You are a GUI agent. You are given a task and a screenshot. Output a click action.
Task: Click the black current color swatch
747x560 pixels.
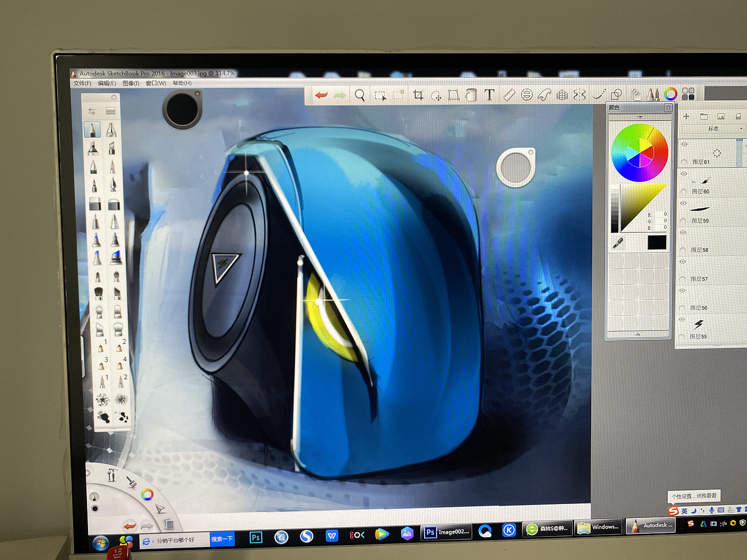pyautogui.click(x=657, y=242)
